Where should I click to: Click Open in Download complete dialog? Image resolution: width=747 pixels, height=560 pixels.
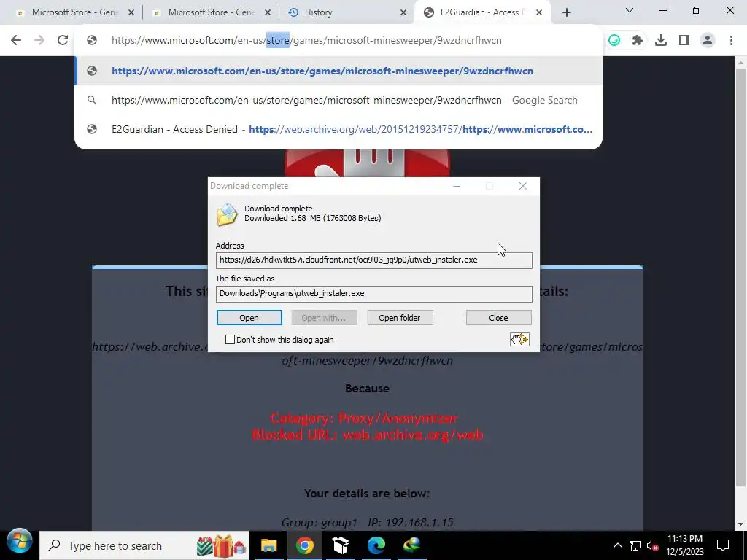pyautogui.click(x=249, y=318)
